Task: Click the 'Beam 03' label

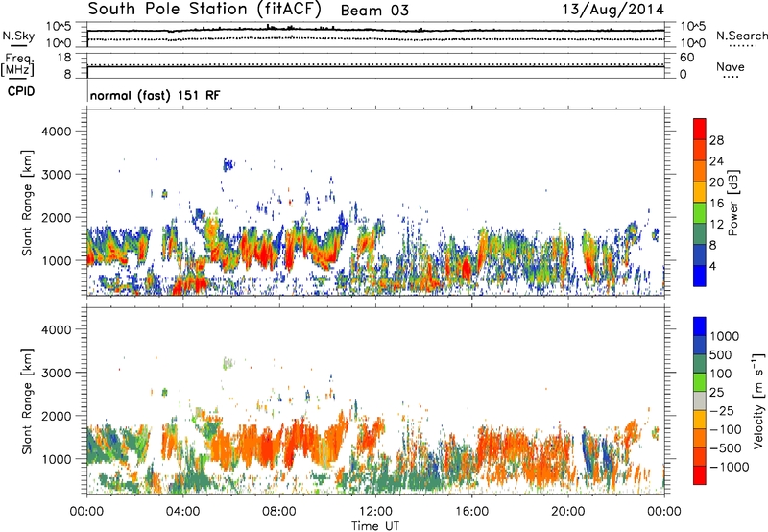Action: point(374,11)
